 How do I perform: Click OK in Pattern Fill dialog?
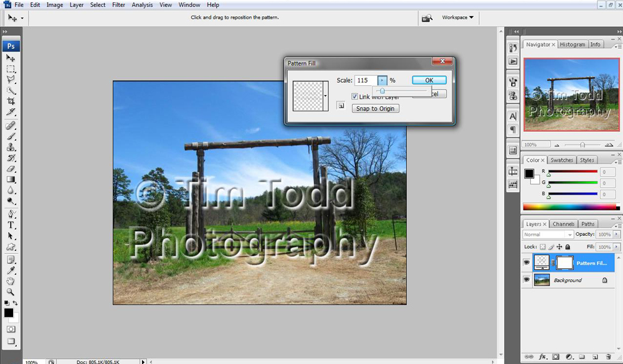[x=429, y=80]
